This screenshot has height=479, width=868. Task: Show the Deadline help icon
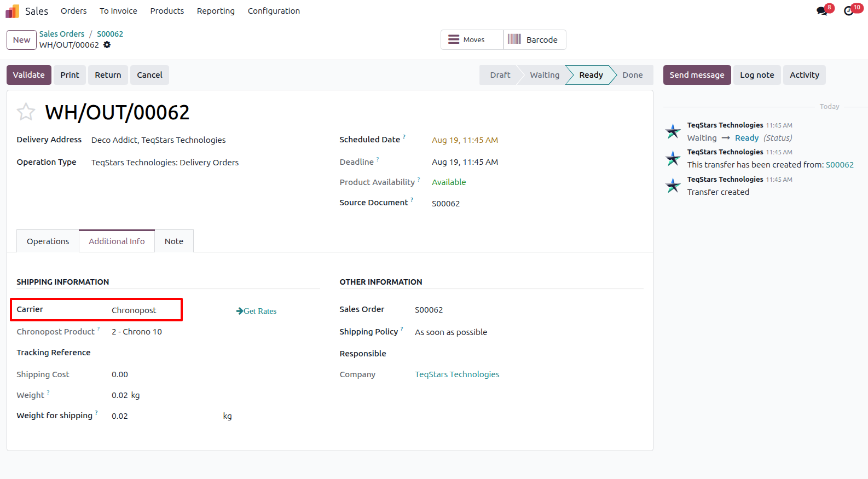378,159
